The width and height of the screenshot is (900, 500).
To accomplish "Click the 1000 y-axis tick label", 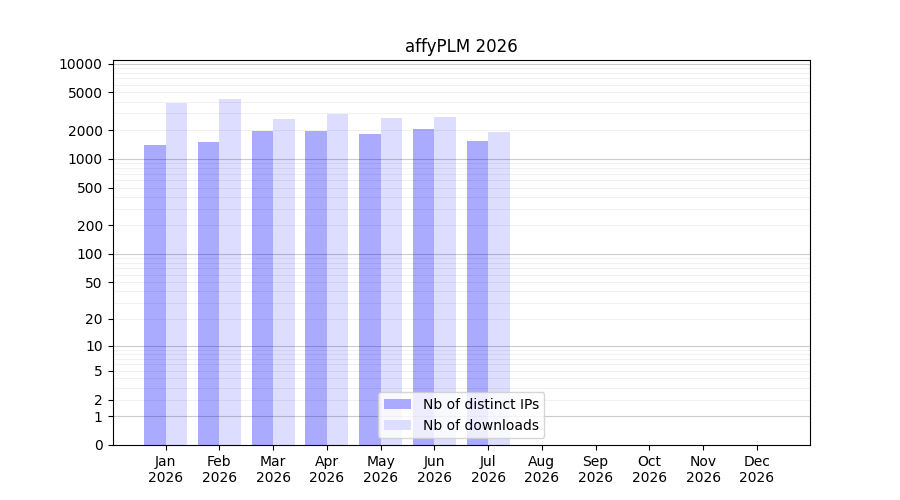I will pyautogui.click(x=85, y=160).
